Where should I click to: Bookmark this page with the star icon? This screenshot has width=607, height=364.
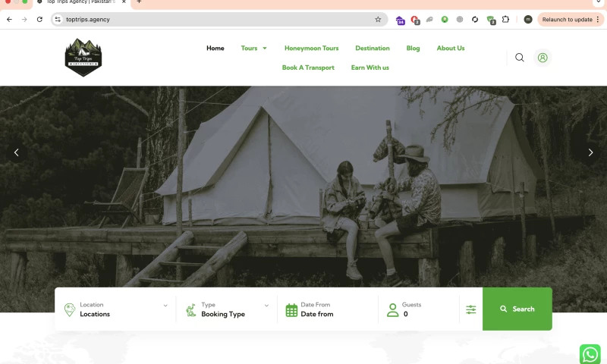tap(378, 20)
